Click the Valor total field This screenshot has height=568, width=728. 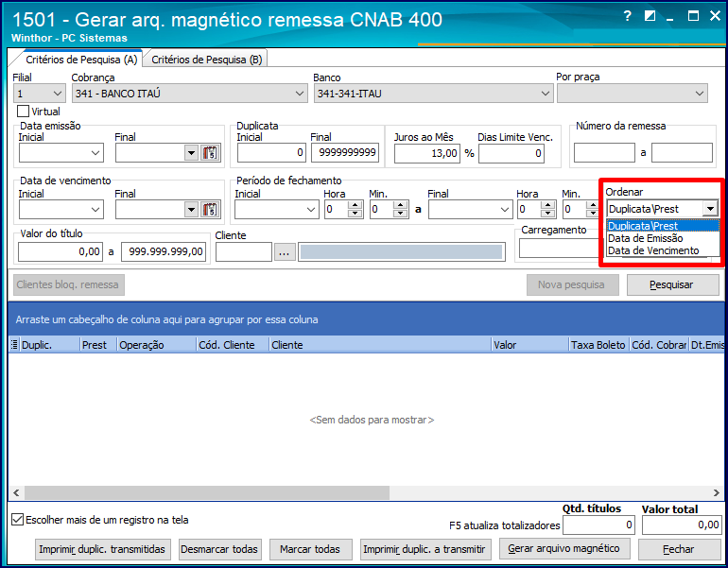click(682, 525)
